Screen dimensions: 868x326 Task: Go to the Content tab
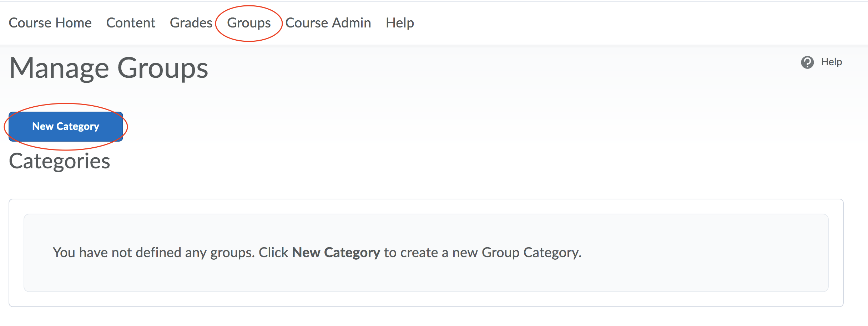point(131,23)
